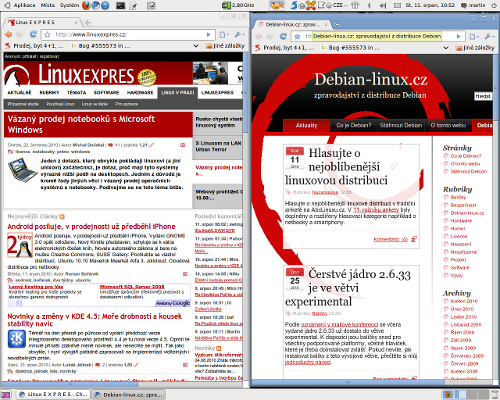This screenshot has width=500, height=400.
Task: Switch to Linux EXPRES window in bottom taskbar
Action: [53, 394]
